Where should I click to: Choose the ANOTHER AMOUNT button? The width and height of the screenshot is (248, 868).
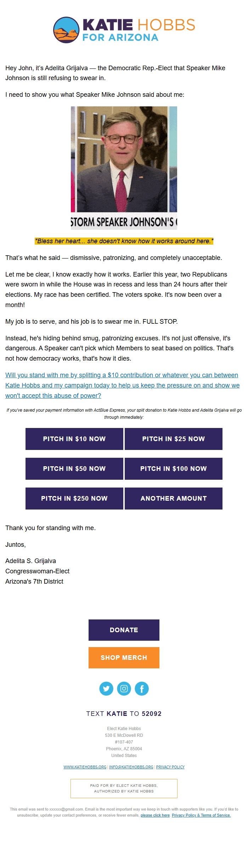(174, 498)
